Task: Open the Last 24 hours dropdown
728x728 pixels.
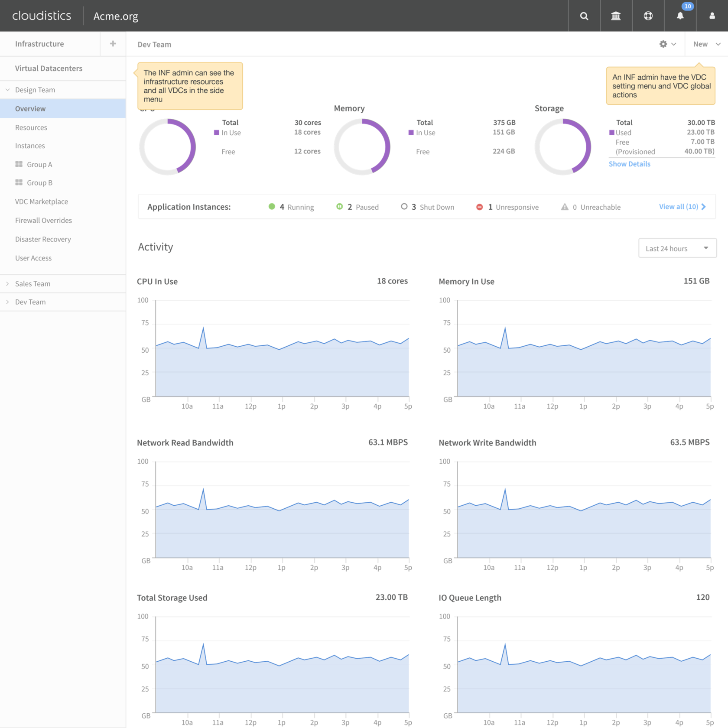Action: (x=677, y=248)
